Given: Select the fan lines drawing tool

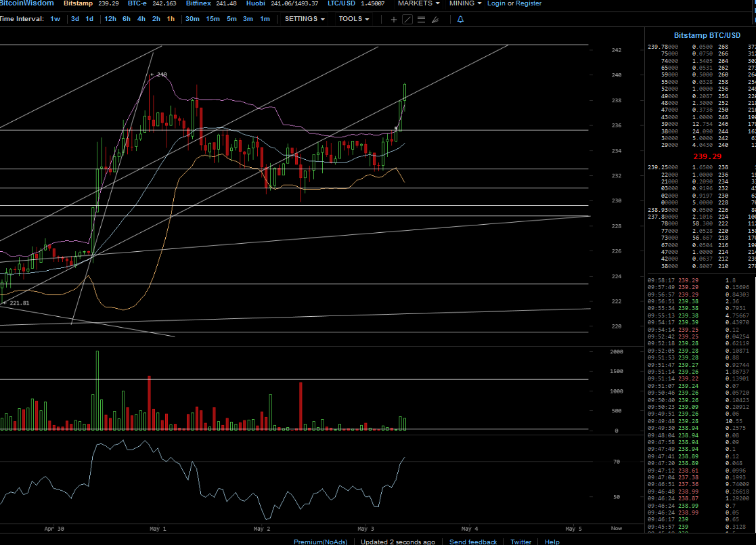Looking at the screenshot, I should (435, 20).
